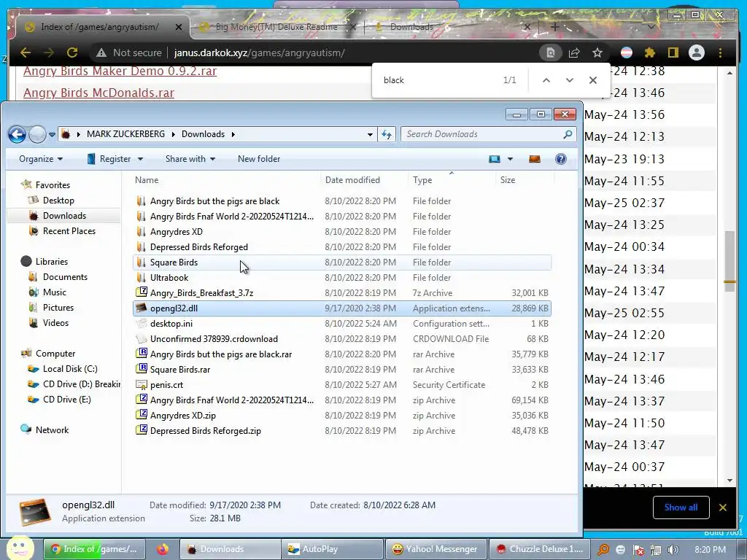
Task: Select penis.crt certificate icon
Action: coord(142,384)
